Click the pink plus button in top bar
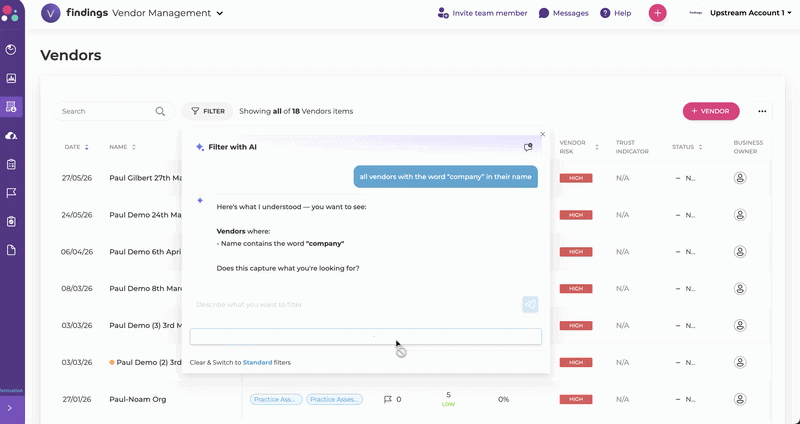 [657, 13]
